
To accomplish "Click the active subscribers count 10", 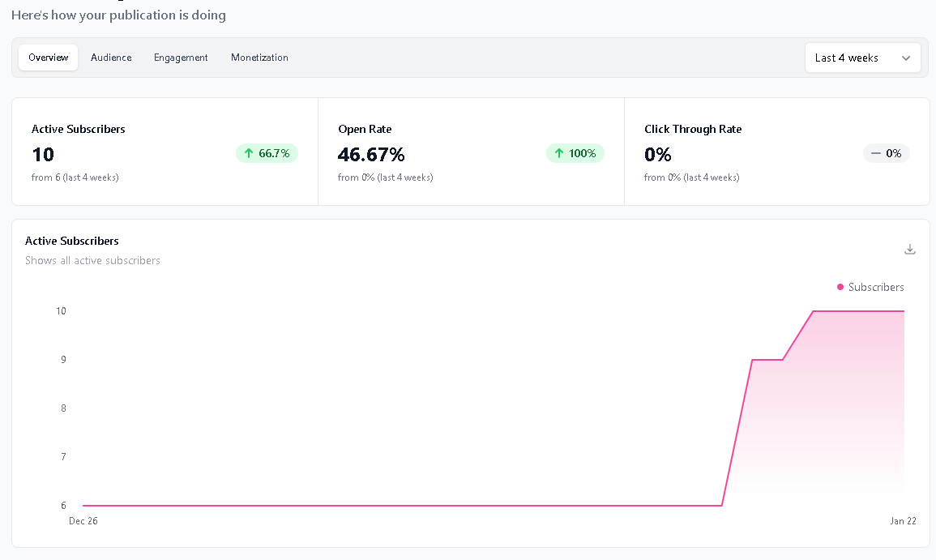I will 43,155.
